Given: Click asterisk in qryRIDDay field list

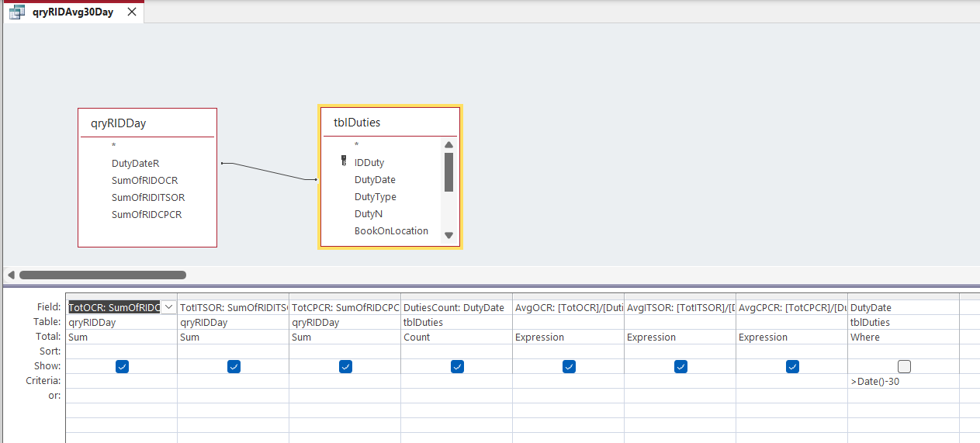Looking at the screenshot, I should click(113, 146).
